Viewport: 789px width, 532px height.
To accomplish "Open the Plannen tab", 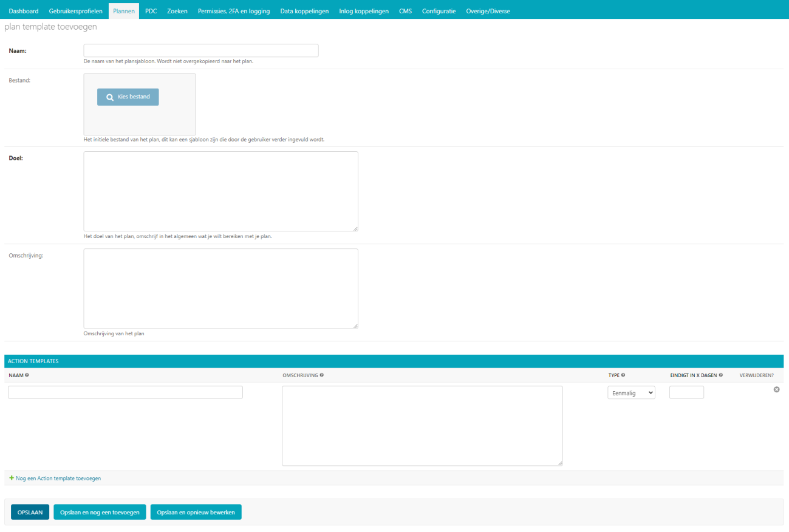I will coord(124,11).
